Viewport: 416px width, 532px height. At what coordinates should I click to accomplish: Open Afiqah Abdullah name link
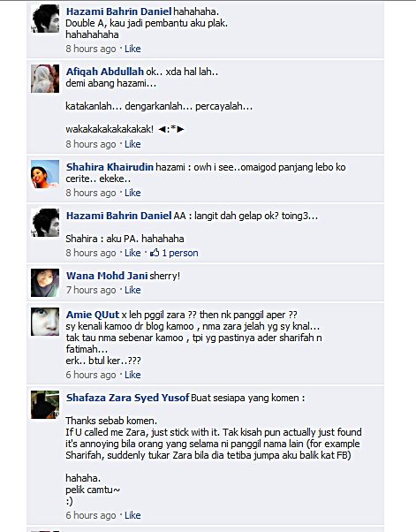(x=105, y=72)
